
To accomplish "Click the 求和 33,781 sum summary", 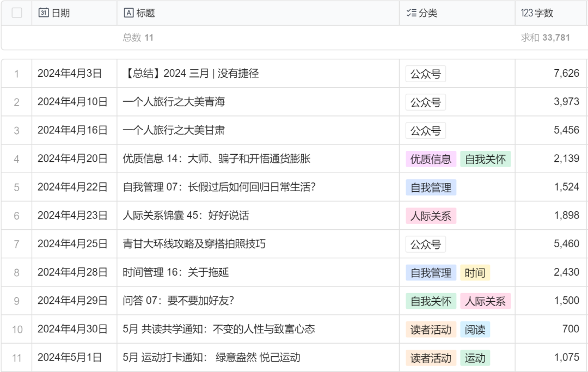I will pos(545,38).
